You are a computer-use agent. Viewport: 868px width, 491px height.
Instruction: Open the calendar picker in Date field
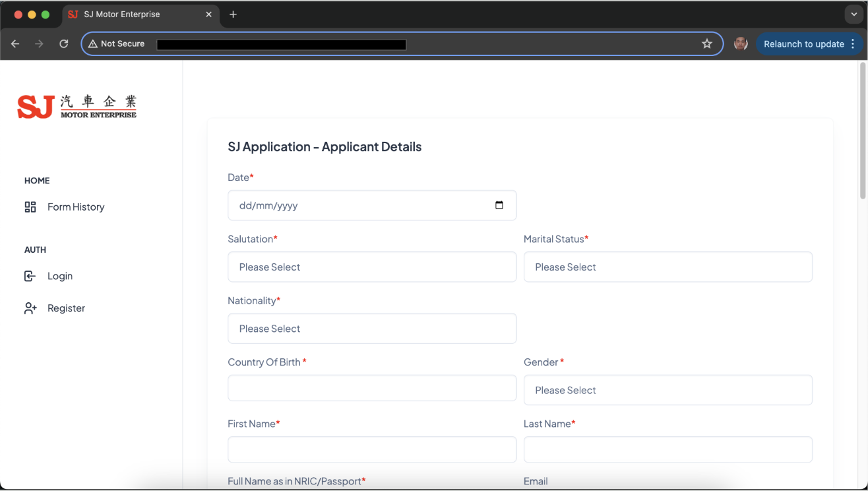coord(499,205)
